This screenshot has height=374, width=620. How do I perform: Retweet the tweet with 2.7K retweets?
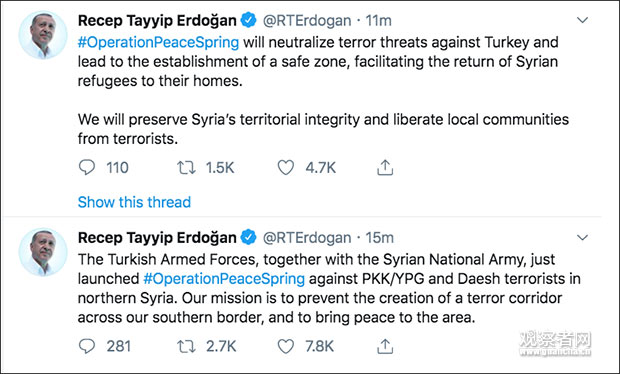tap(186, 346)
